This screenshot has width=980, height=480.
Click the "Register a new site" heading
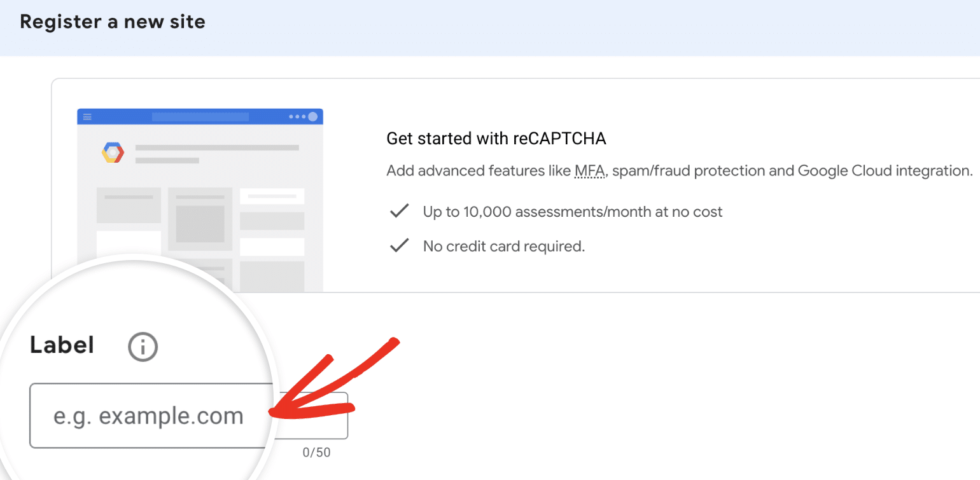[x=113, y=22]
